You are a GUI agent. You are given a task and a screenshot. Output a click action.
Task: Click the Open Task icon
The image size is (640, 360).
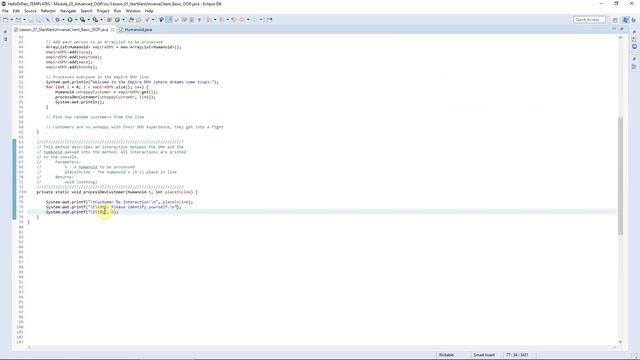[139, 20]
